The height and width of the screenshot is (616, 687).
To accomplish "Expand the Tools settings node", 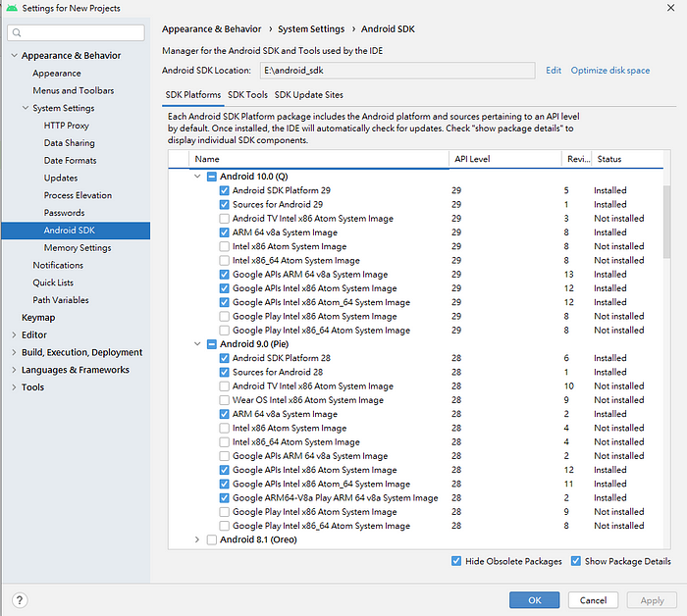I will (14, 387).
